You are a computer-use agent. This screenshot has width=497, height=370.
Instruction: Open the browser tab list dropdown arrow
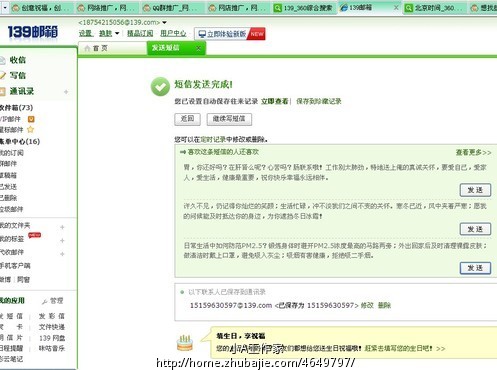click(5, 7)
